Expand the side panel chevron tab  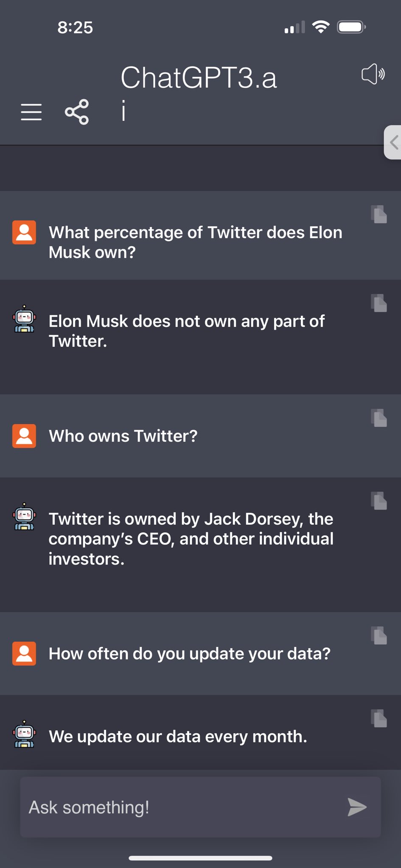(x=393, y=142)
